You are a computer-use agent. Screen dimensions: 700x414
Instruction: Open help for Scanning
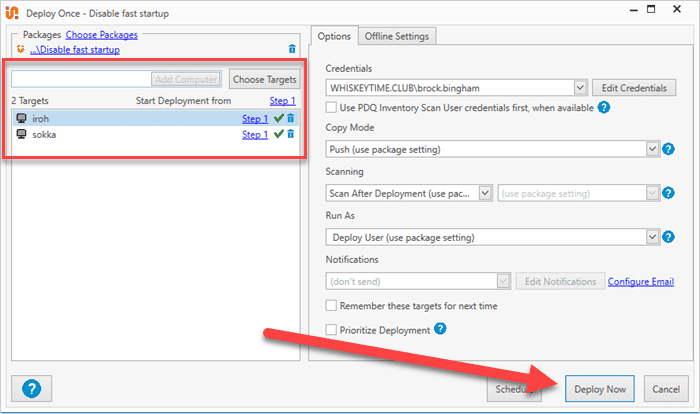point(668,193)
